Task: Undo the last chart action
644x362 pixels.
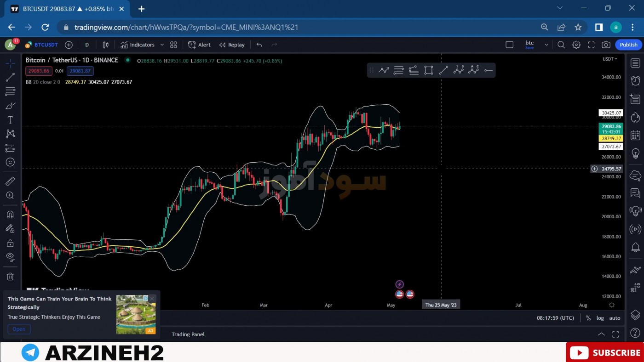Action: coord(259,45)
